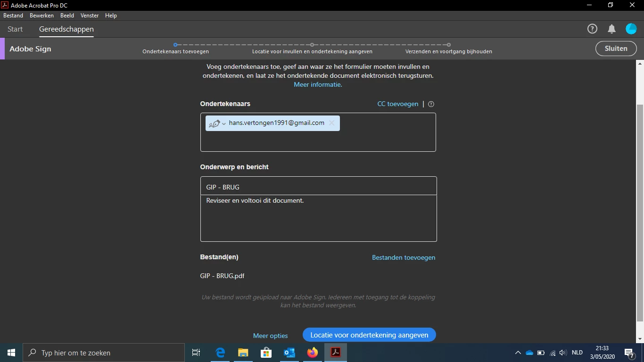Switch to the Start tab
644x362 pixels.
click(15, 29)
